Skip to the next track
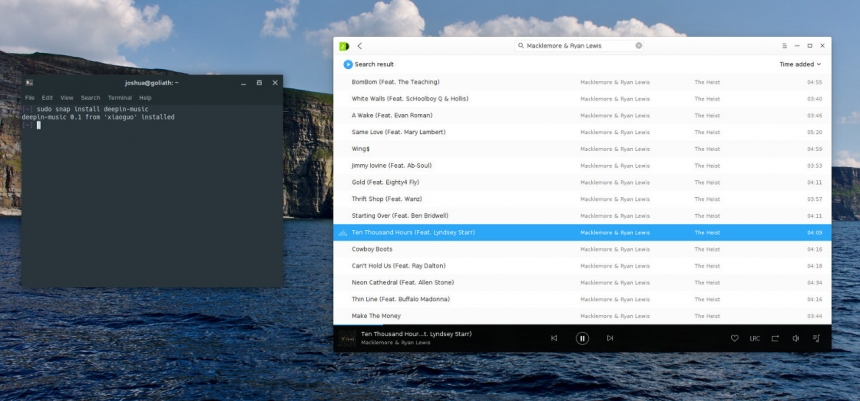Screen dimensions: 860x401 pos(610,338)
